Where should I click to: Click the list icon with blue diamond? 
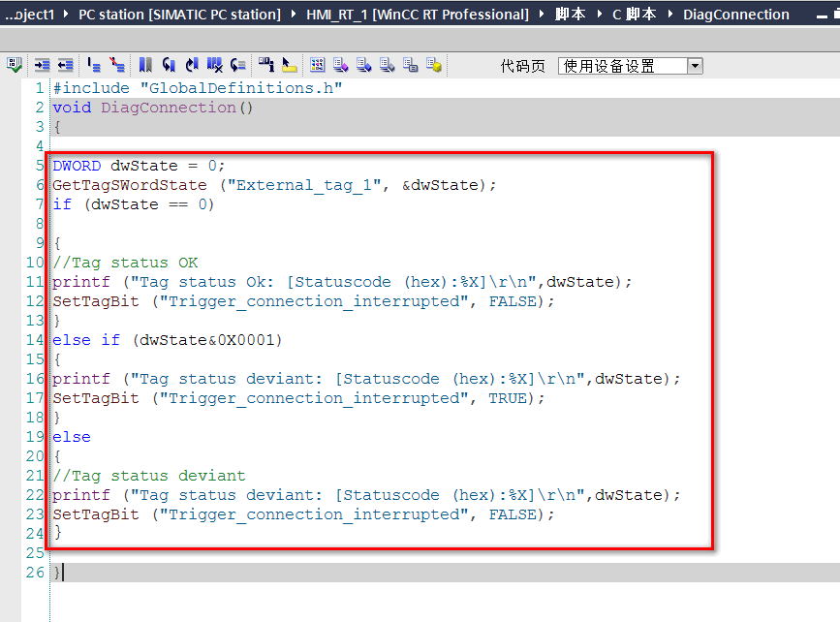coord(363,65)
